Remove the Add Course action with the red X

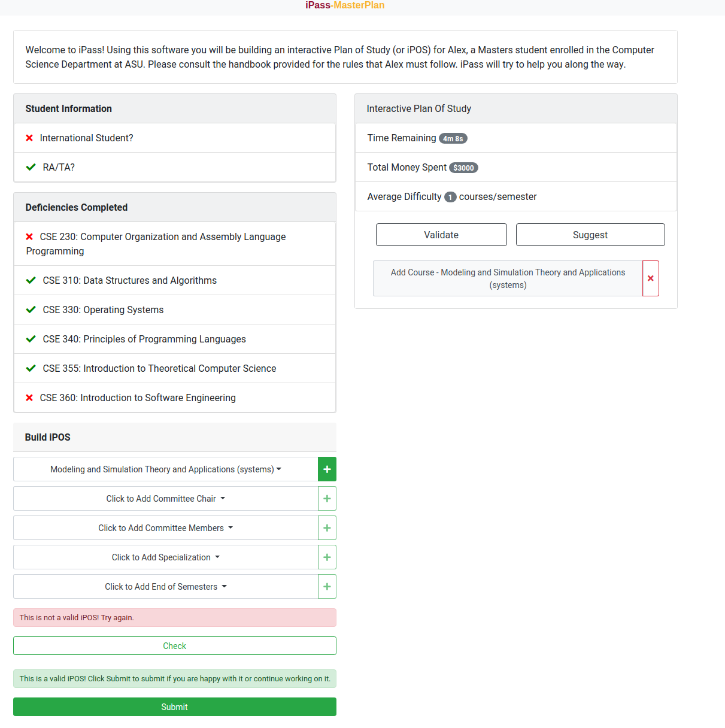coord(651,278)
